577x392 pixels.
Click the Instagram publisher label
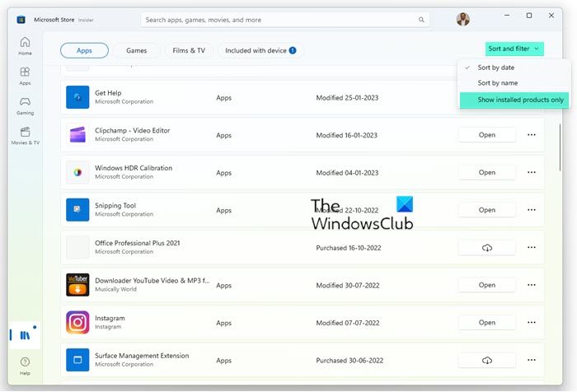(108, 327)
